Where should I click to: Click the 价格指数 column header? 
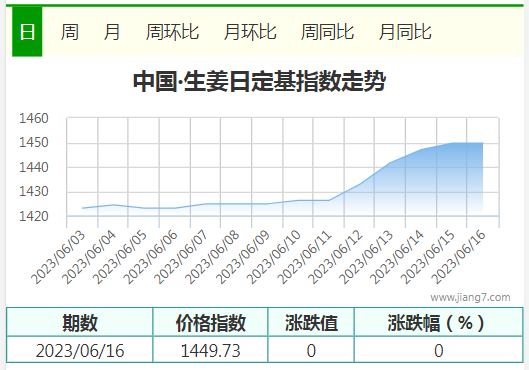coord(210,322)
